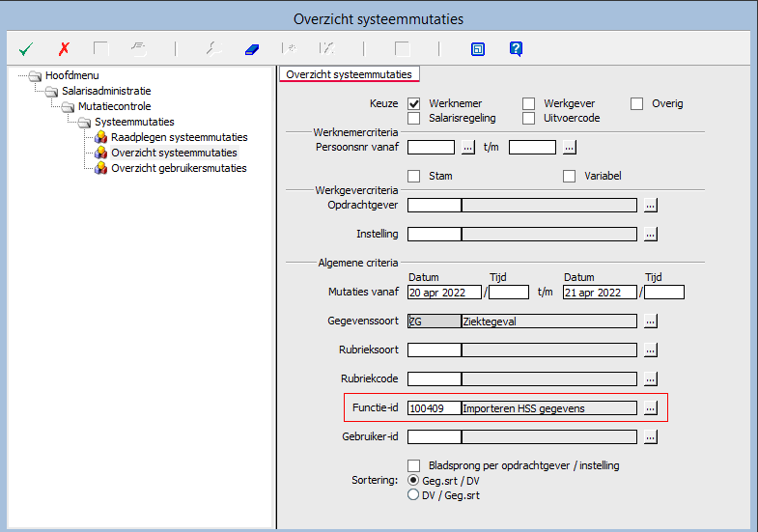Open the Gebruiker-id lookup browse button

click(651, 437)
